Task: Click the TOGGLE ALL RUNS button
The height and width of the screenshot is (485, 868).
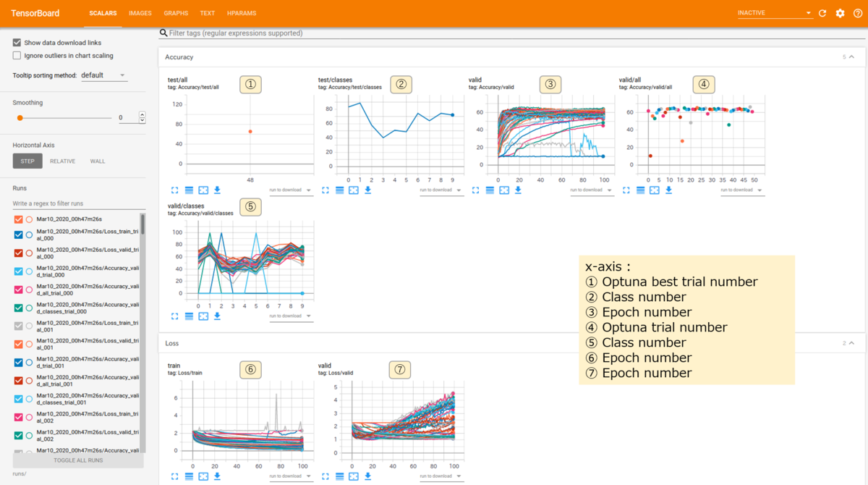Action: tap(77, 460)
